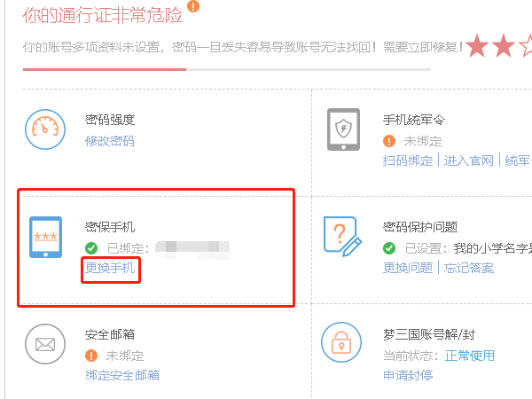Click the orange warning icon beside title
The width and height of the screenshot is (532, 399).
[193, 6]
